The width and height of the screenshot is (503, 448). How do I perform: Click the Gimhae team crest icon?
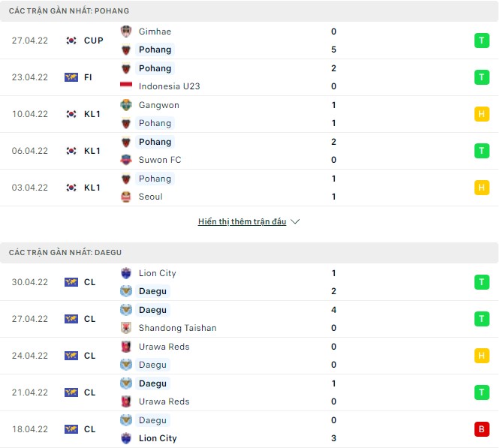pos(126,32)
